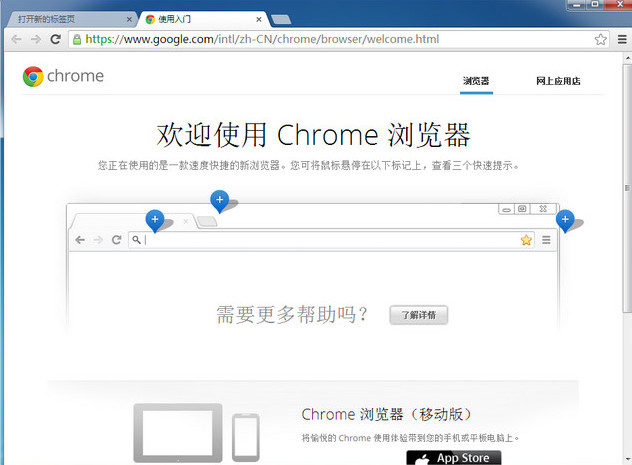Click the illustrated back arrow in the demo browser

80,240
